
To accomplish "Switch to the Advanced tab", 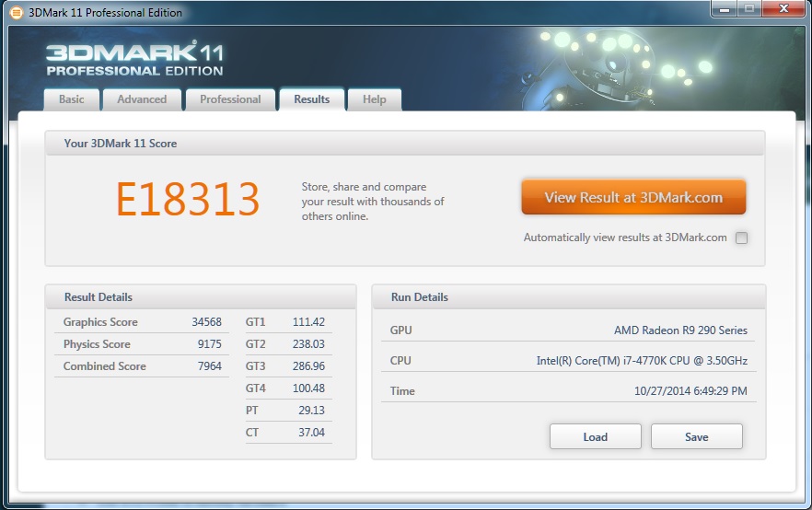I will click(x=142, y=99).
